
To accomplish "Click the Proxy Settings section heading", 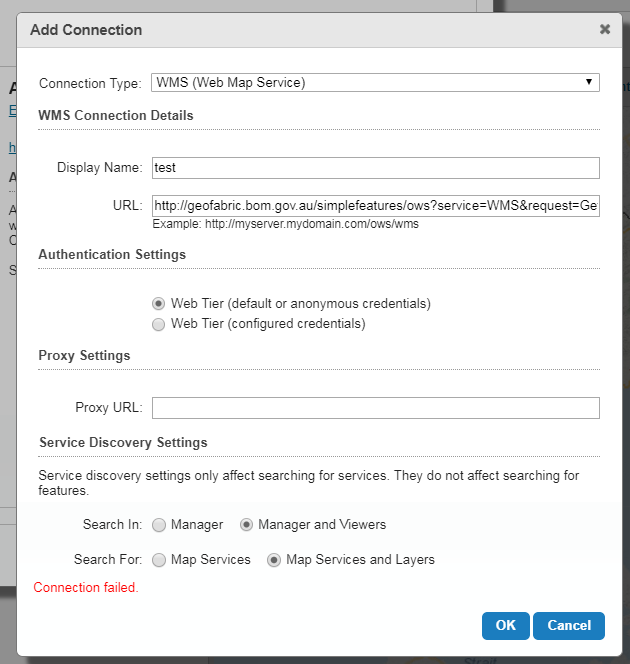I will coord(84,356).
